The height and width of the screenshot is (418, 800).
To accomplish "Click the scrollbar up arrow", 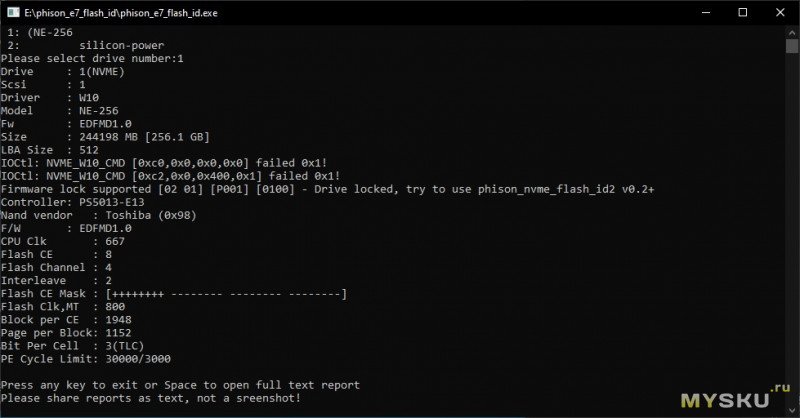I will coord(791,33).
